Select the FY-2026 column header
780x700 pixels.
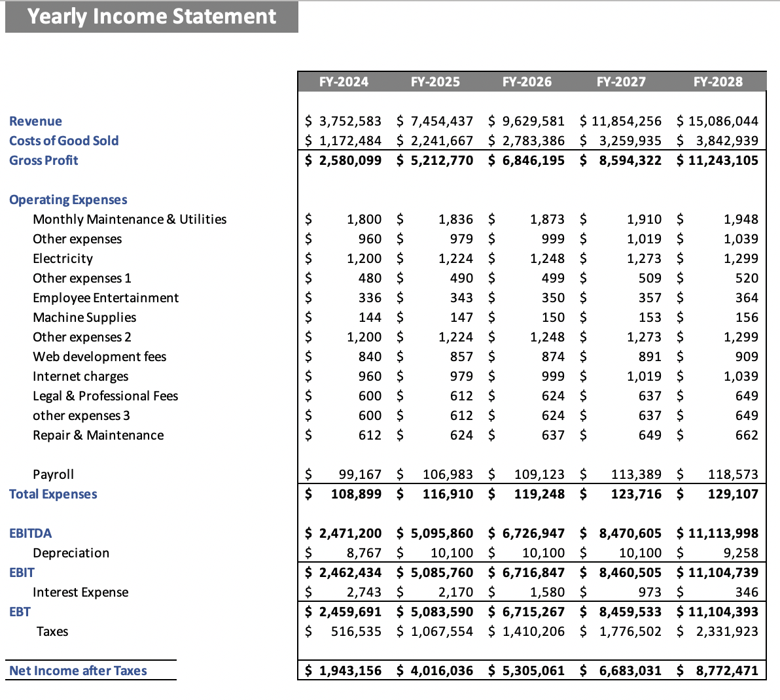click(527, 81)
